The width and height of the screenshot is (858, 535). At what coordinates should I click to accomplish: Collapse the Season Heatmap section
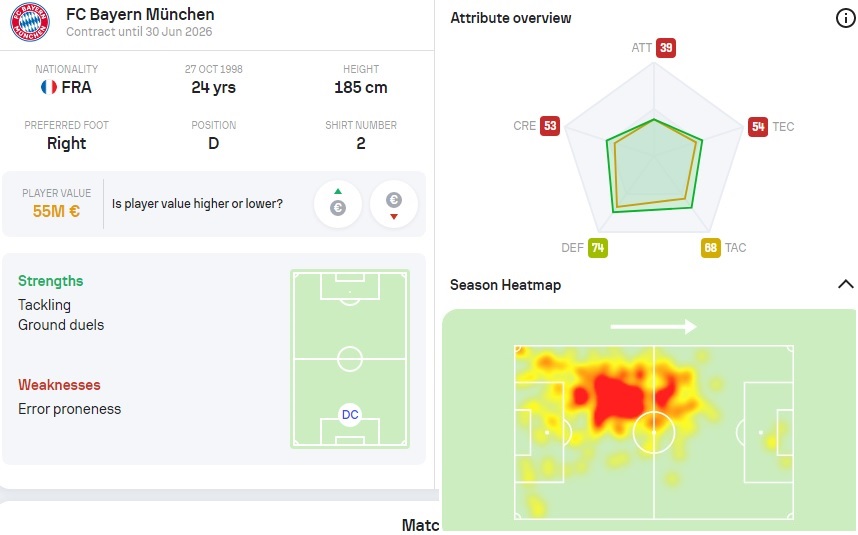click(844, 285)
